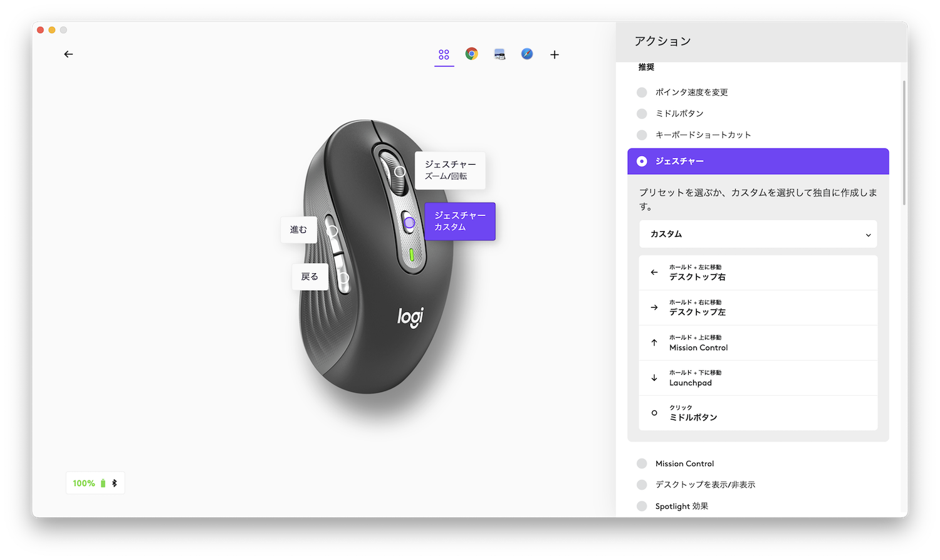Select the scroll wheel hotspot on mouse
This screenshot has width=940, height=560.
tap(399, 172)
